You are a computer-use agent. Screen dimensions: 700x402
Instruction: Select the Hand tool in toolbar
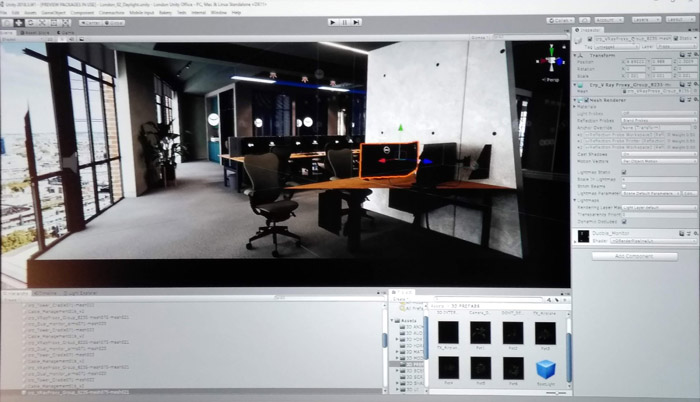[8, 22]
